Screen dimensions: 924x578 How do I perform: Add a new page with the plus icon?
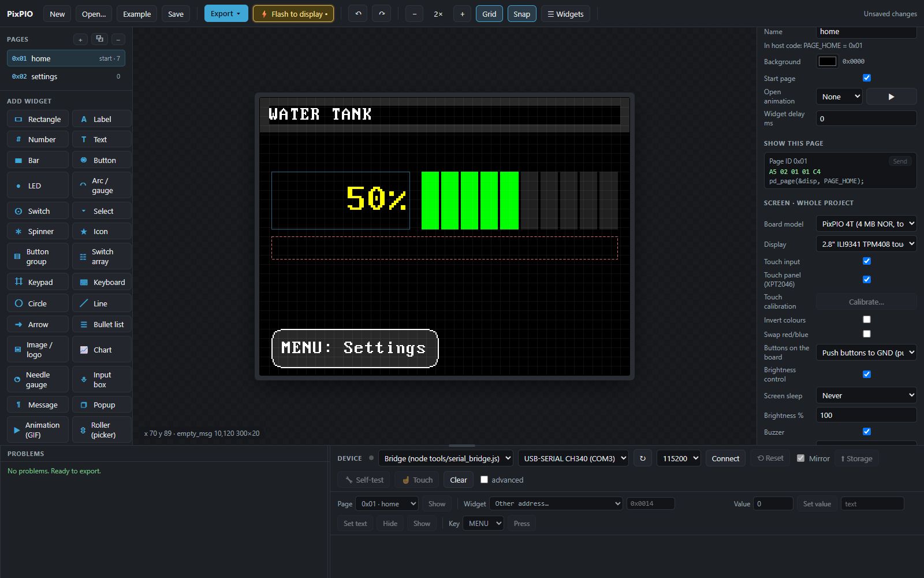[81, 39]
